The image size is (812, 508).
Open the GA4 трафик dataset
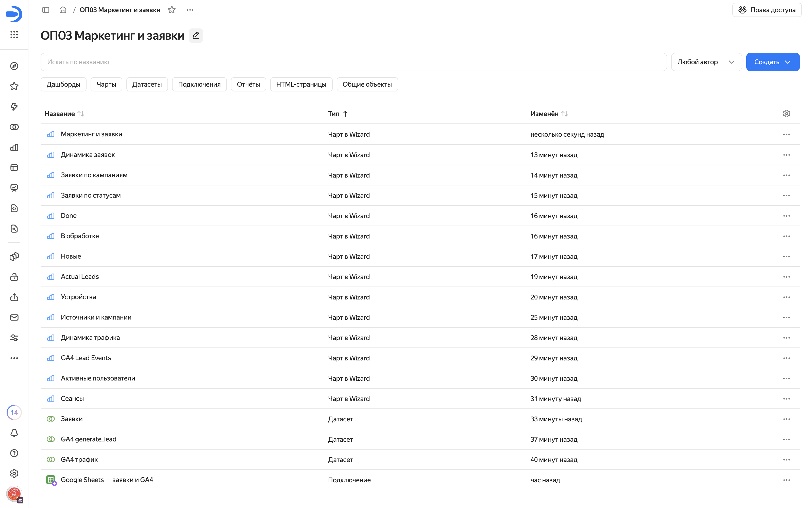(x=79, y=459)
